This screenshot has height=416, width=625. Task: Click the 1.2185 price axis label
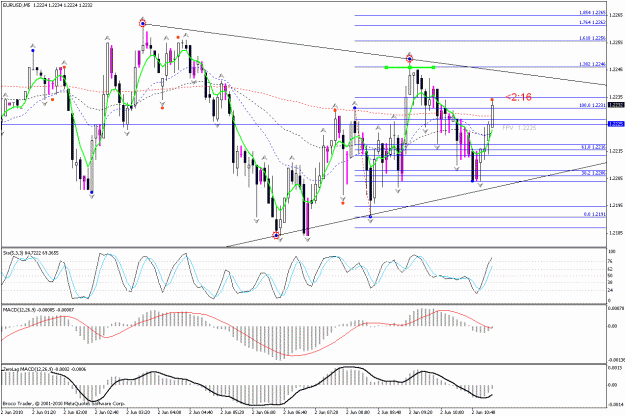click(616, 233)
